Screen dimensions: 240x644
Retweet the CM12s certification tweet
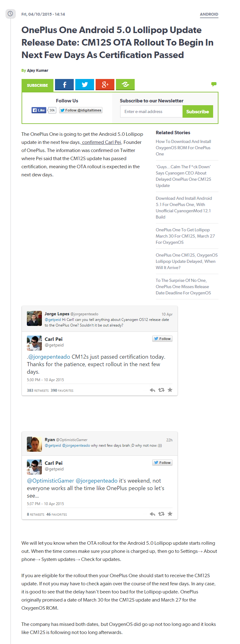161,390
